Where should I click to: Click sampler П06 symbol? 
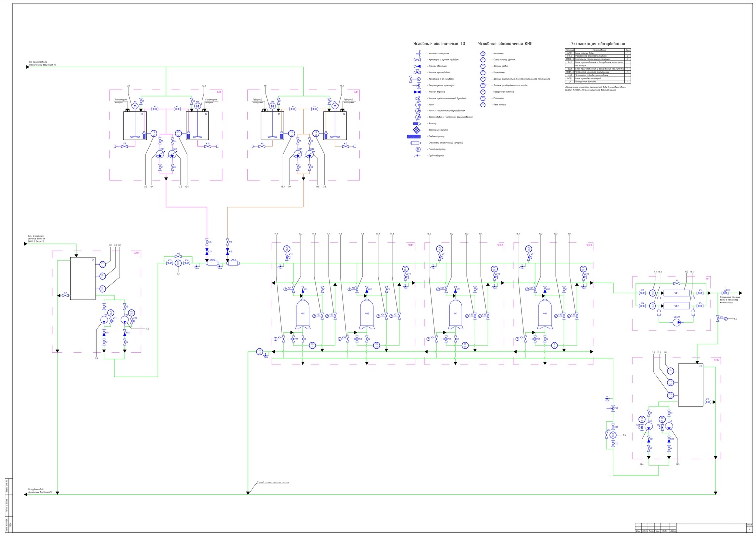(607, 398)
